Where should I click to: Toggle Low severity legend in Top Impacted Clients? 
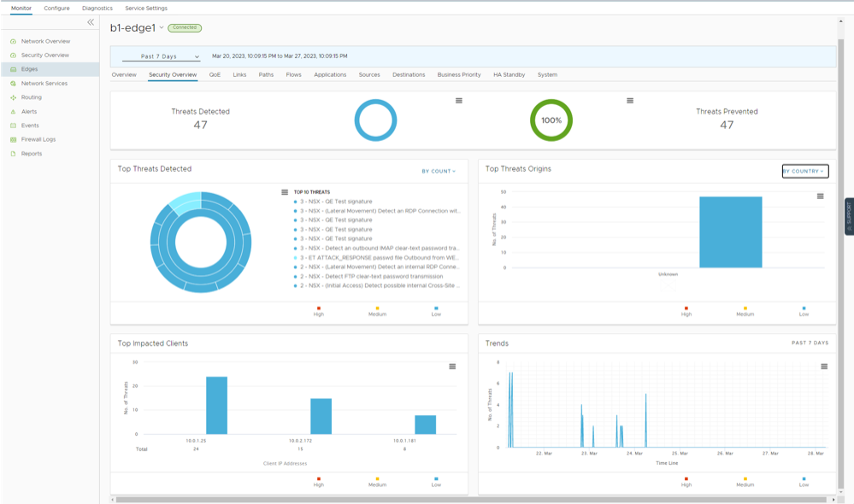(436, 482)
